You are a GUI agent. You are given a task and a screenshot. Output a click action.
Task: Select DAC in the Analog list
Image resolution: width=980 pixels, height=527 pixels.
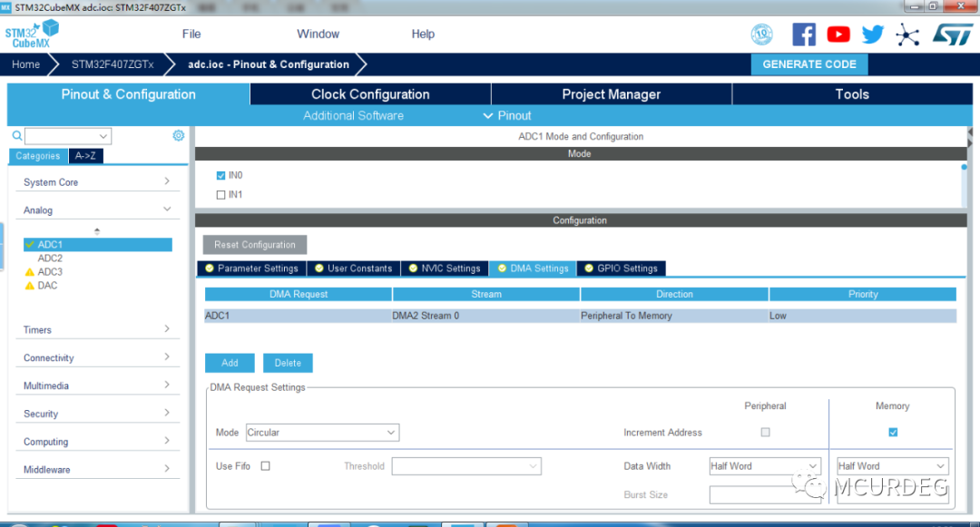coord(47,286)
